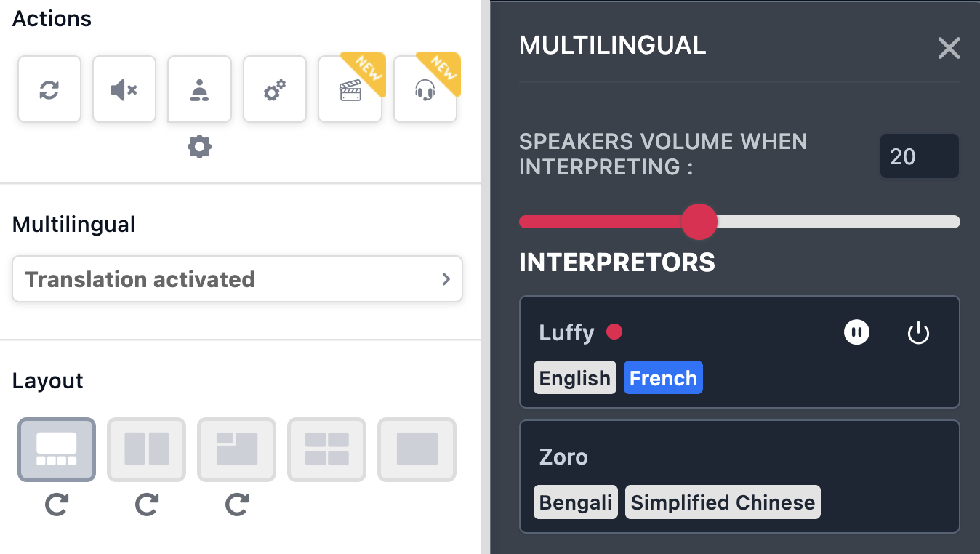The height and width of the screenshot is (554, 980).
Task: Mute audio with the speaker icon
Action: (x=124, y=89)
